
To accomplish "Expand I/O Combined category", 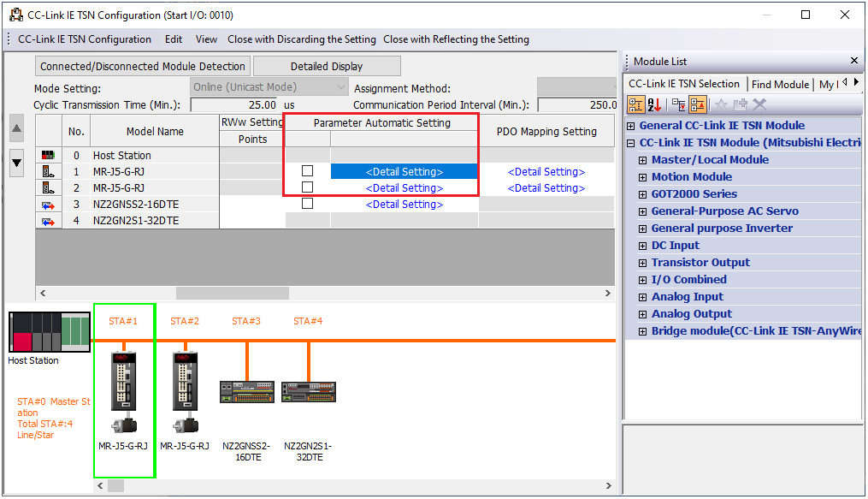I will tap(643, 280).
